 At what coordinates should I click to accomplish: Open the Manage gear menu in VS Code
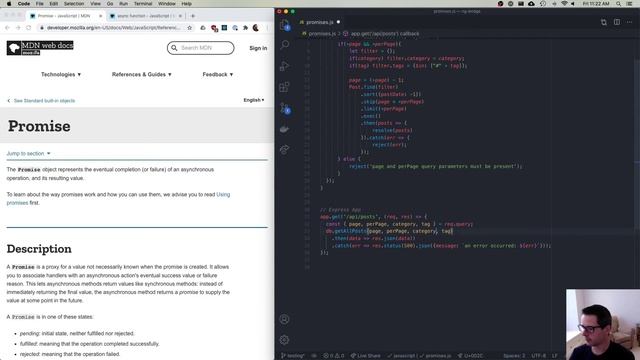(284, 340)
